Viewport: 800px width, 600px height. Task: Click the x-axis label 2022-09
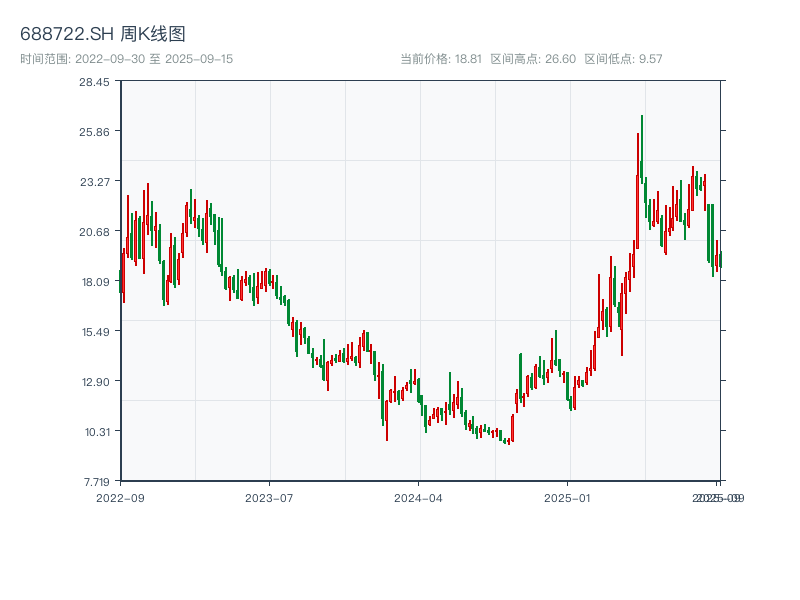(x=120, y=498)
